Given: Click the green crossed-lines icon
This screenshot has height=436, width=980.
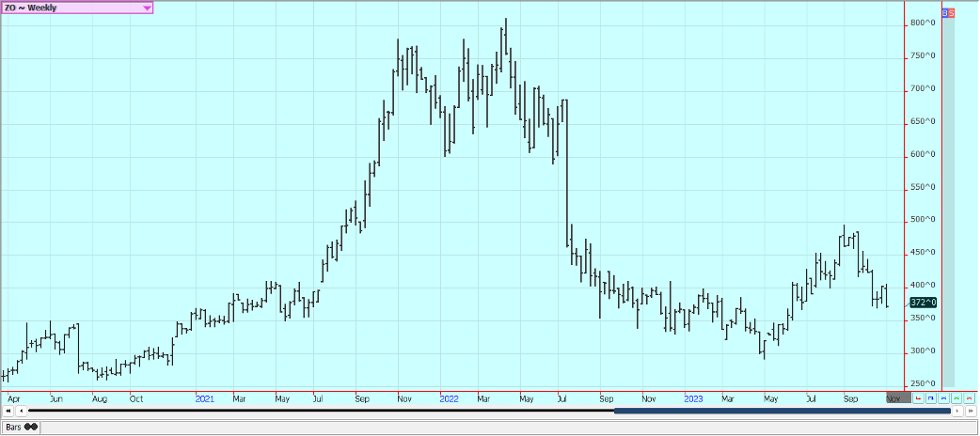Looking at the screenshot, I should [x=956, y=397].
